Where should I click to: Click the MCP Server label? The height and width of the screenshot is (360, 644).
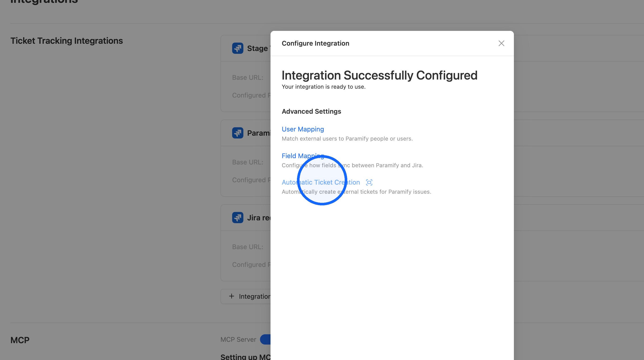point(238,339)
